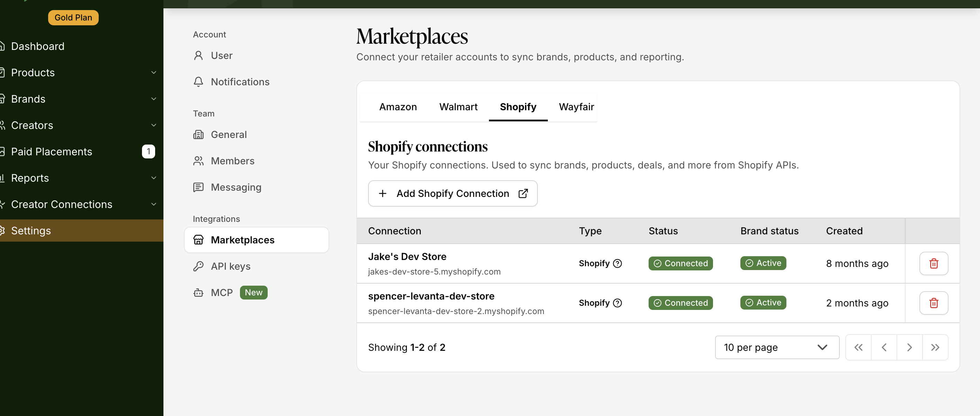Click the Marketplaces storefront icon
The image size is (980, 416).
pos(198,240)
